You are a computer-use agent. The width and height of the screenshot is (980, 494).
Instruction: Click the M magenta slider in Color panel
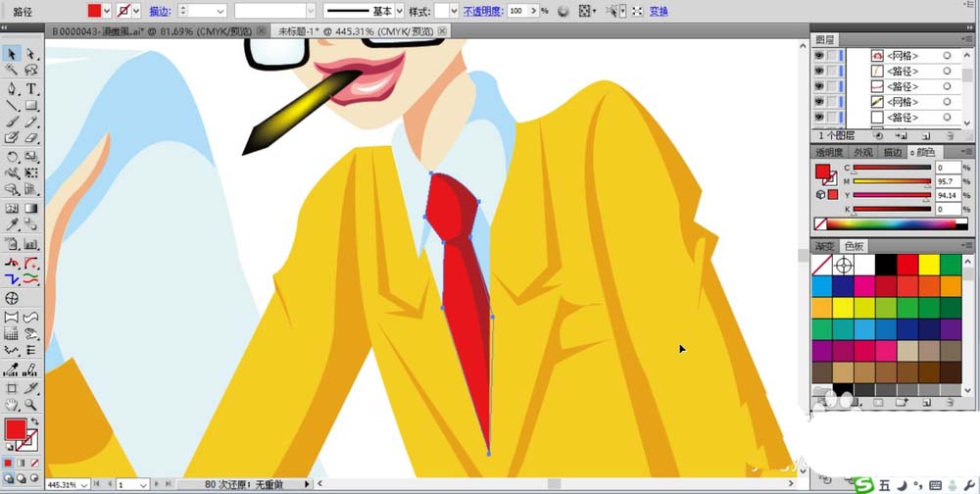(x=892, y=181)
